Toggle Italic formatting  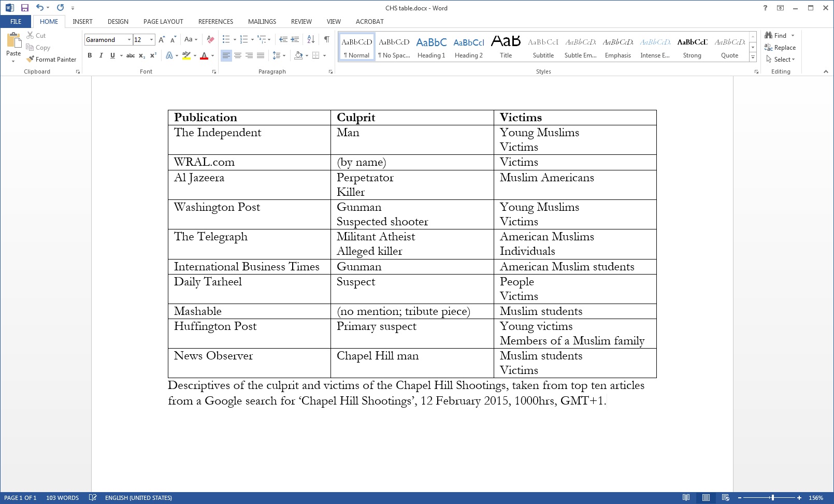click(101, 55)
